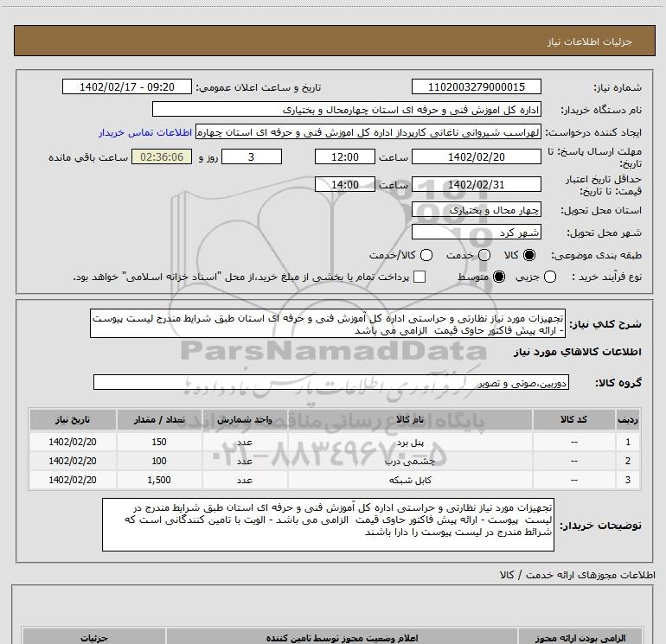Click the unit عدد in the کابل شبکه row
Image resolution: width=666 pixels, height=644 pixels.
245,480
